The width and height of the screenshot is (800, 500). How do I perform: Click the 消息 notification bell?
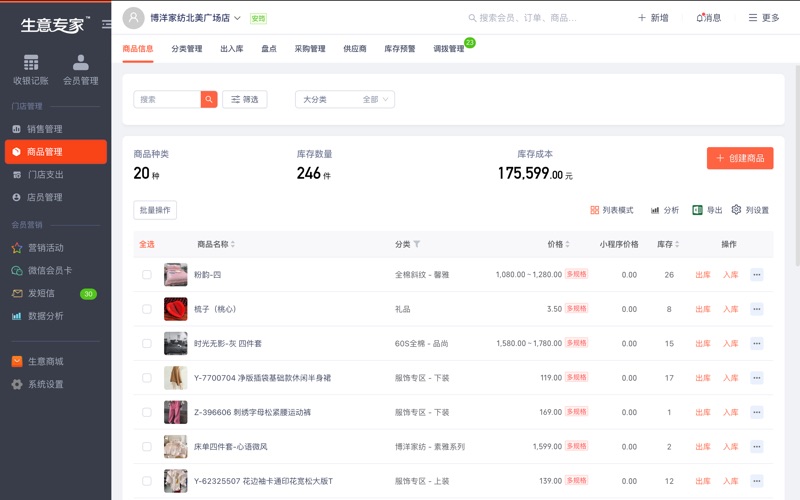[708, 18]
